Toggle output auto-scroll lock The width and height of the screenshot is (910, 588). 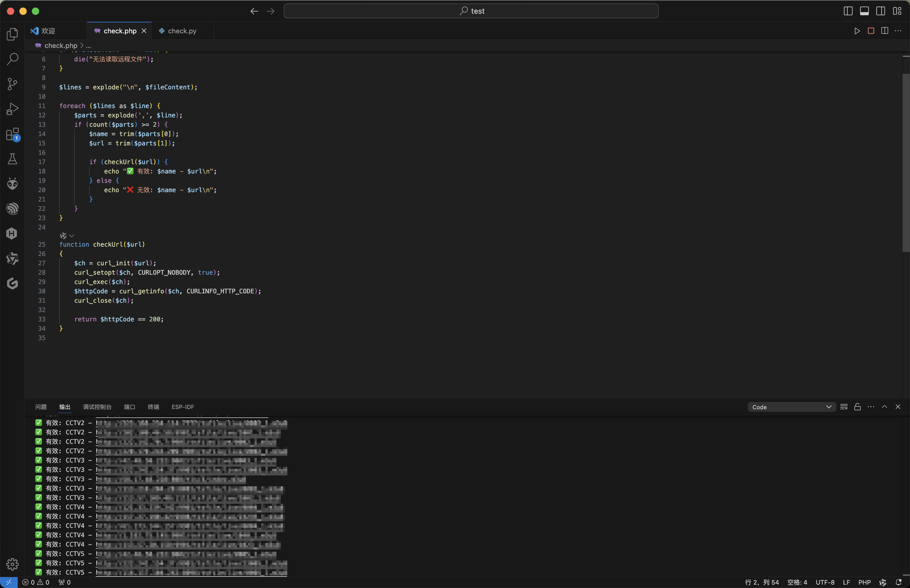[857, 407]
